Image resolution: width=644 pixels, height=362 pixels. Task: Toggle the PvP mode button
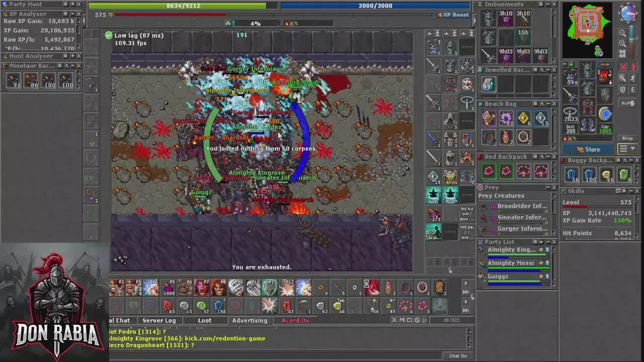pos(627,103)
